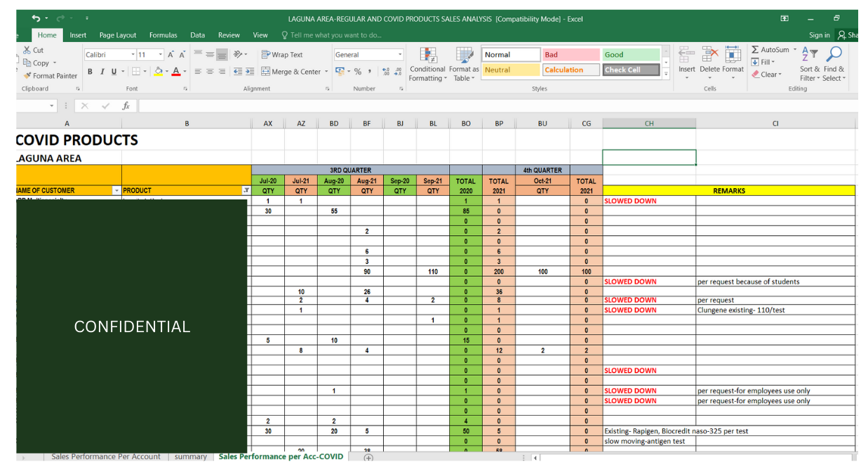Open the font size 11 dropdown
Image resolution: width=868 pixels, height=474 pixels.
coord(161,55)
